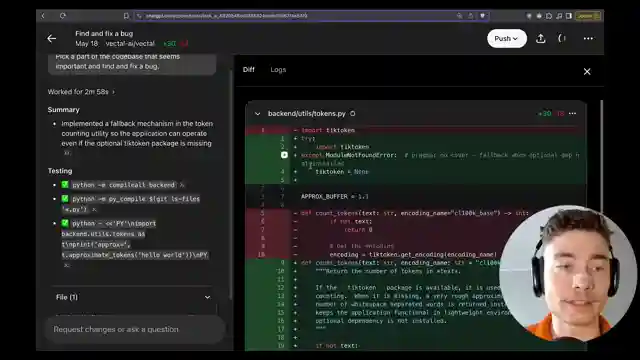Screen dimensions: 640x360
Task: Open terminal output for py_compile command
Action: point(94,209)
